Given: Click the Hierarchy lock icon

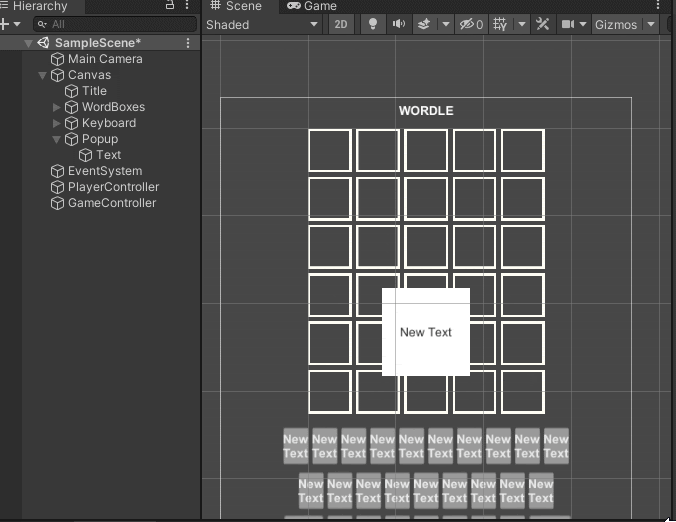Looking at the screenshot, I should coord(170,5).
